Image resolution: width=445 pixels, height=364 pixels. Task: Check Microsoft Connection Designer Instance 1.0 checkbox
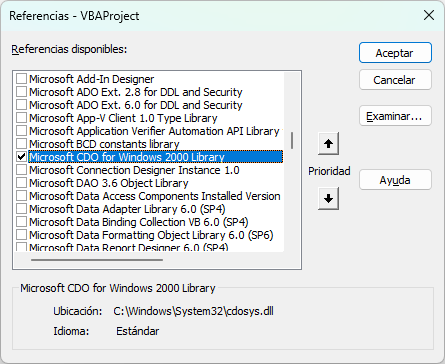click(x=22, y=170)
